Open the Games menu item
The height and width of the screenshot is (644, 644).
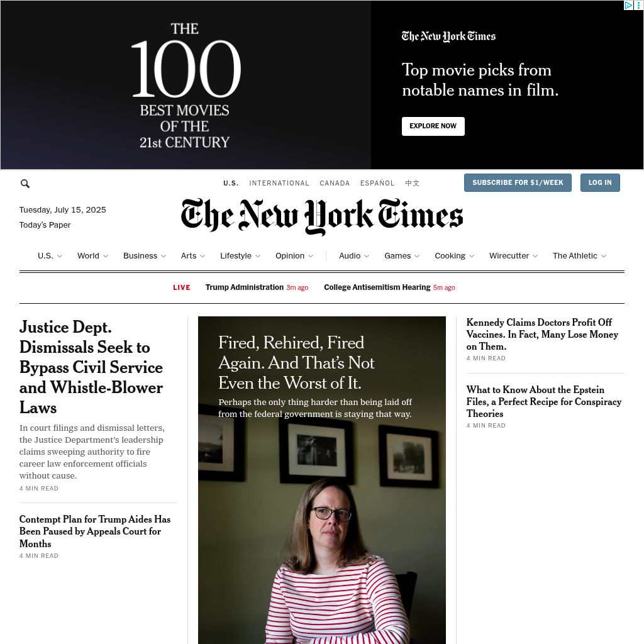pyautogui.click(x=397, y=256)
